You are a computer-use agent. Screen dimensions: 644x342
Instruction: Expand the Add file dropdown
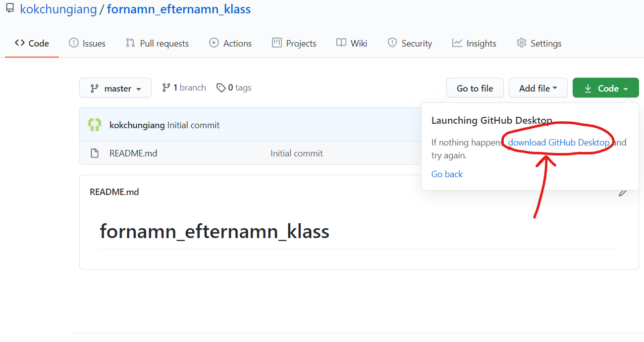click(x=538, y=88)
